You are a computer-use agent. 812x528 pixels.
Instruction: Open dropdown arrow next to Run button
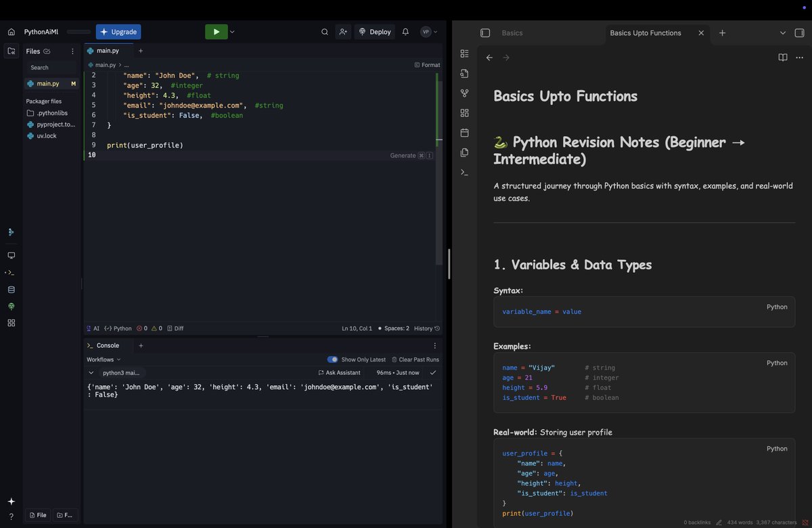click(x=232, y=32)
